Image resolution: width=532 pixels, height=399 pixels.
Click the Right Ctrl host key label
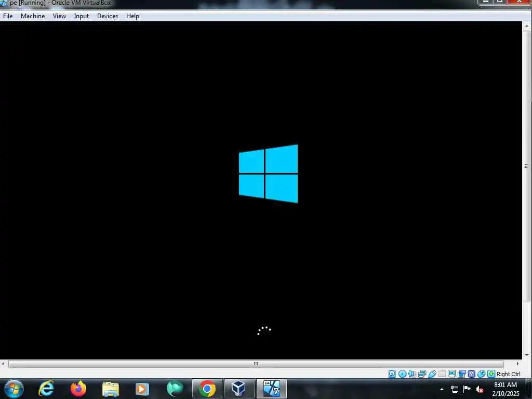pos(508,374)
